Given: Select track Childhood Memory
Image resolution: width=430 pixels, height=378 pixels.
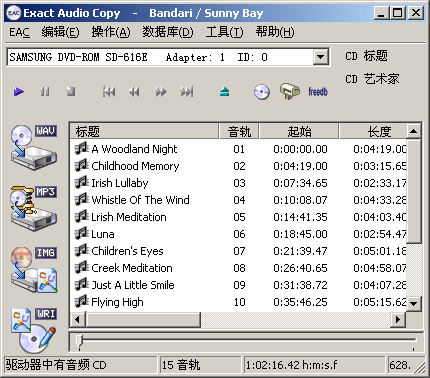Looking at the screenshot, I should pyautogui.click(x=135, y=166).
